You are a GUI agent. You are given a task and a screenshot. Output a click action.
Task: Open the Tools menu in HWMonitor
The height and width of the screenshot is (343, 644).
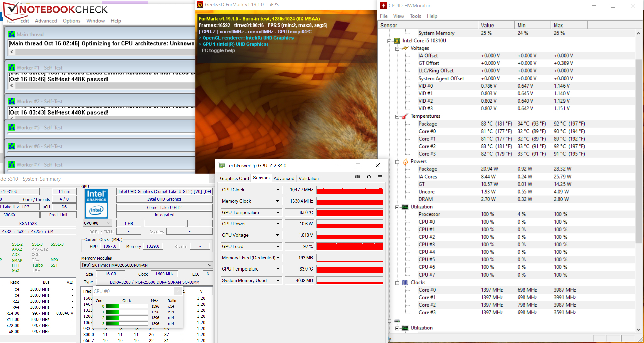click(x=415, y=16)
